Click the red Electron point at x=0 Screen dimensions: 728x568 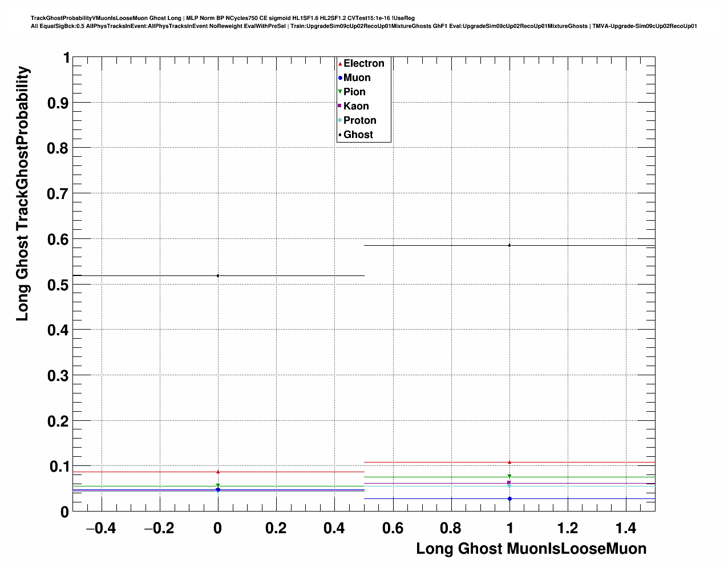[x=218, y=472]
